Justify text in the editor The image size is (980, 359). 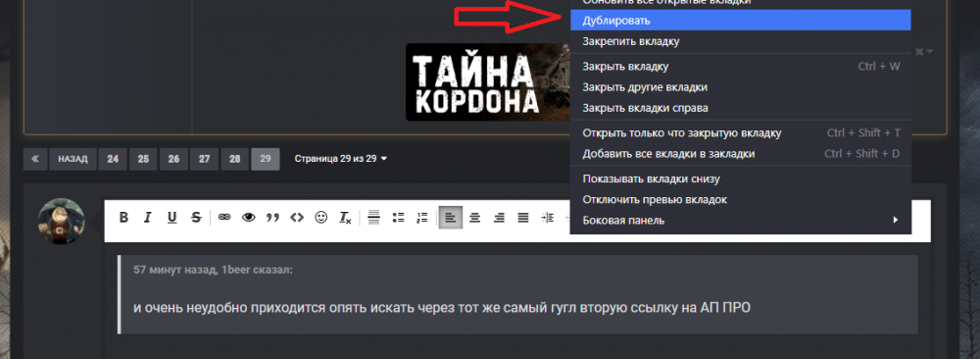click(523, 218)
